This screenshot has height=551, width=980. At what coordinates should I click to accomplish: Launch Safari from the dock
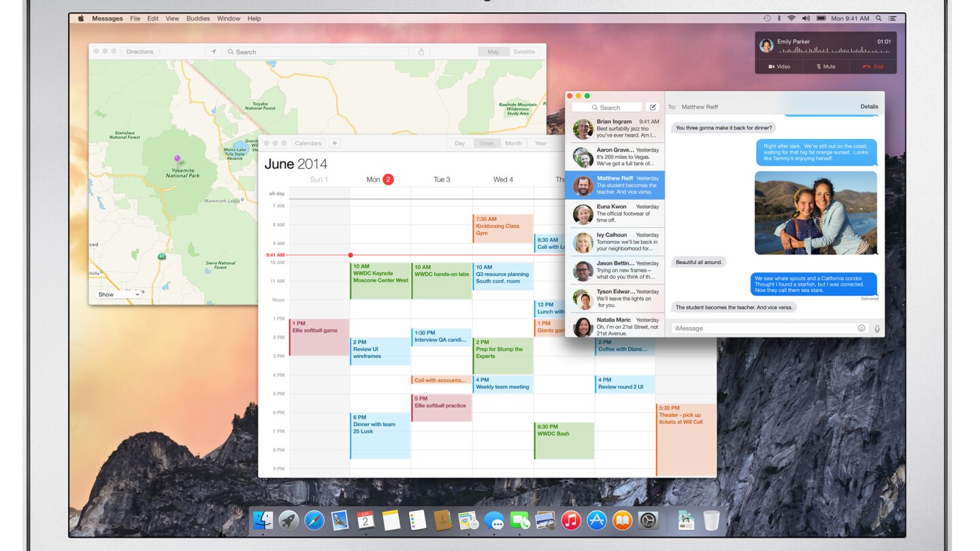[314, 520]
